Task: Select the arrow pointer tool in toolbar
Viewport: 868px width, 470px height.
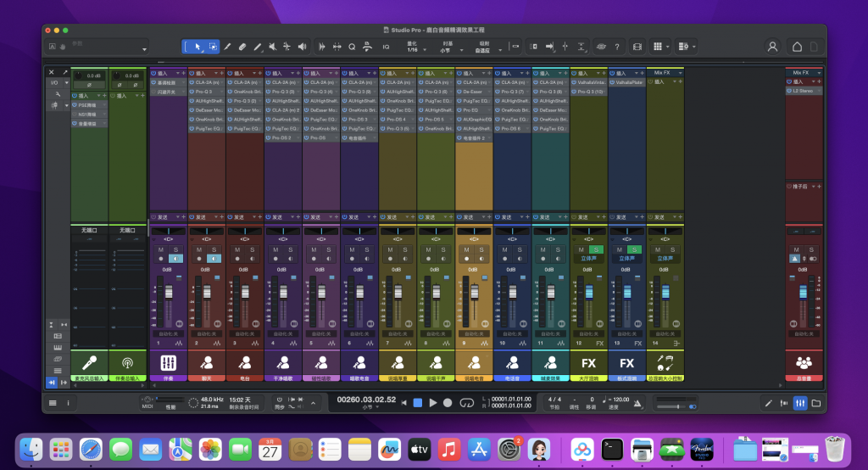Action: 198,47
